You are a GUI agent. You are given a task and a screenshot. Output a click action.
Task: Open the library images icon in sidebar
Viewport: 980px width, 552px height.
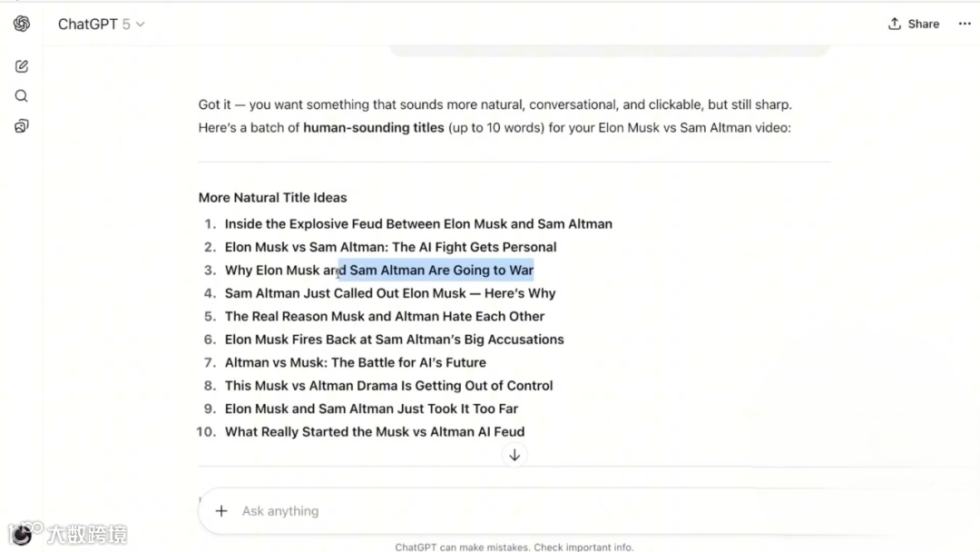pos(21,126)
